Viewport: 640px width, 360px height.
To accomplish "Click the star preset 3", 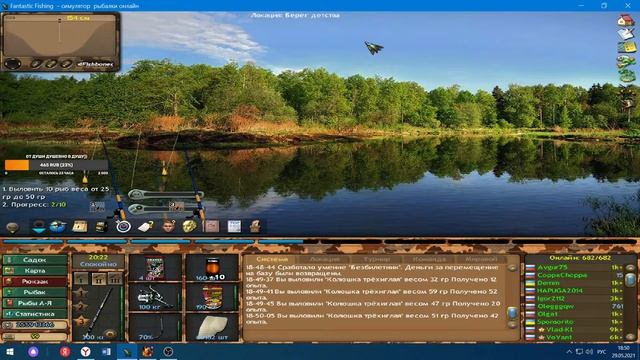I will pyautogui.click(x=81, y=321).
